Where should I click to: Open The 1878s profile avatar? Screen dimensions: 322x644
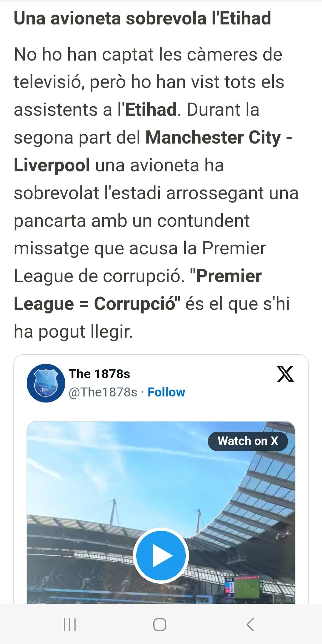tap(46, 383)
